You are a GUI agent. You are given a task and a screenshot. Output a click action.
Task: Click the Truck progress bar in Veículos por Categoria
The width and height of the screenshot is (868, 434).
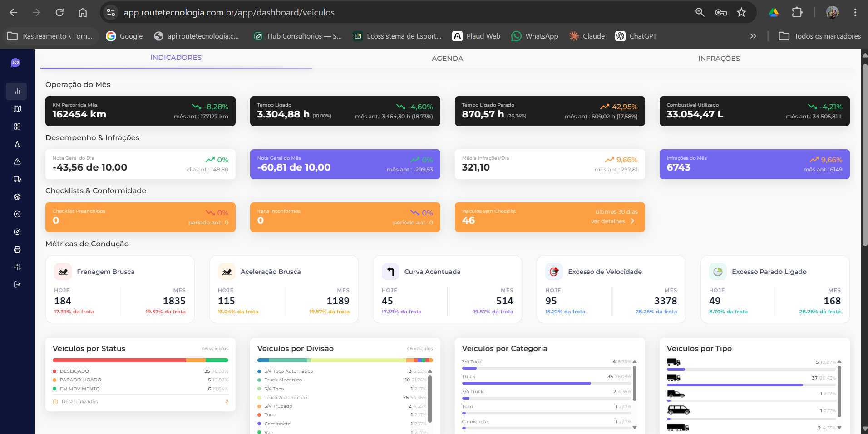[x=547, y=383]
